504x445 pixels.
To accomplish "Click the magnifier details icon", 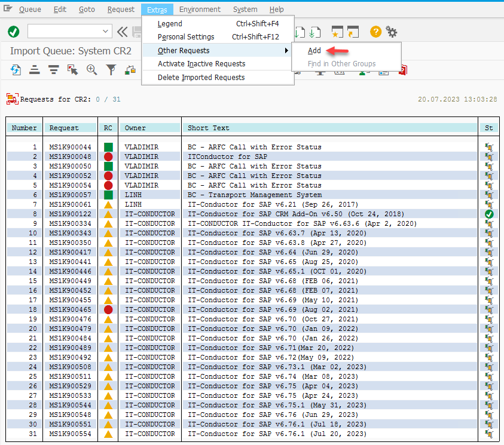I will click(91, 70).
